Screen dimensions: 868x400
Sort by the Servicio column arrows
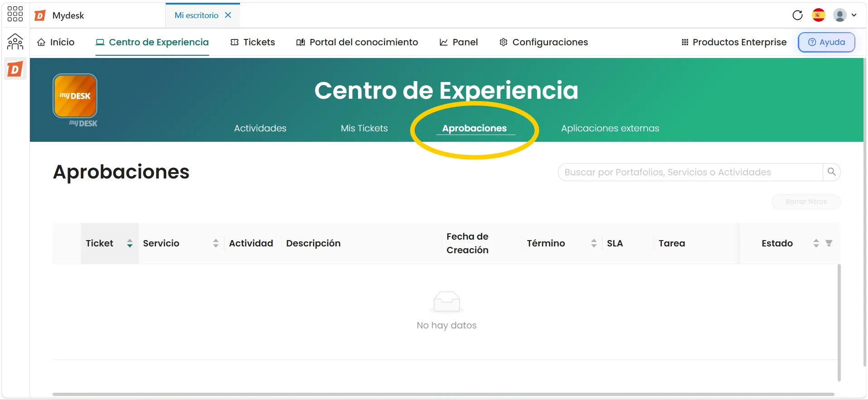pyautogui.click(x=216, y=243)
